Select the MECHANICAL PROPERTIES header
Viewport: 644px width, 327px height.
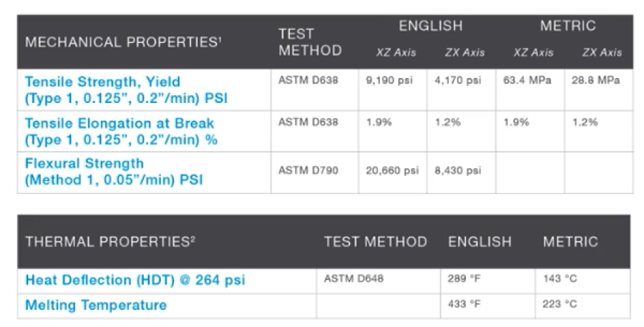(123, 42)
